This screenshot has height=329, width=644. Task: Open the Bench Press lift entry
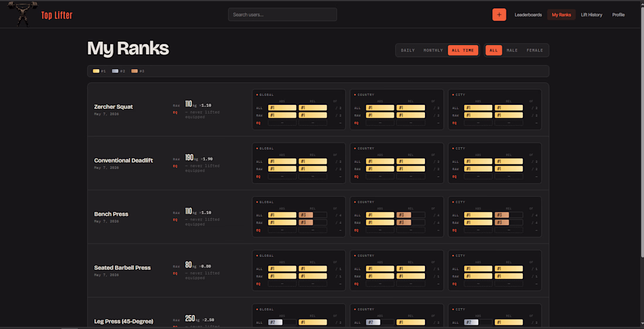pyautogui.click(x=111, y=214)
